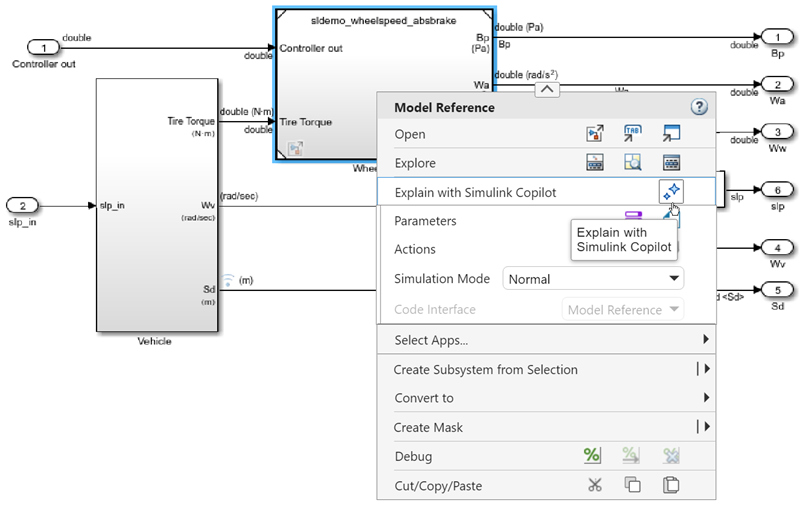The height and width of the screenshot is (507, 800).
Task: Click the Paste clipboard icon
Action: [671, 485]
